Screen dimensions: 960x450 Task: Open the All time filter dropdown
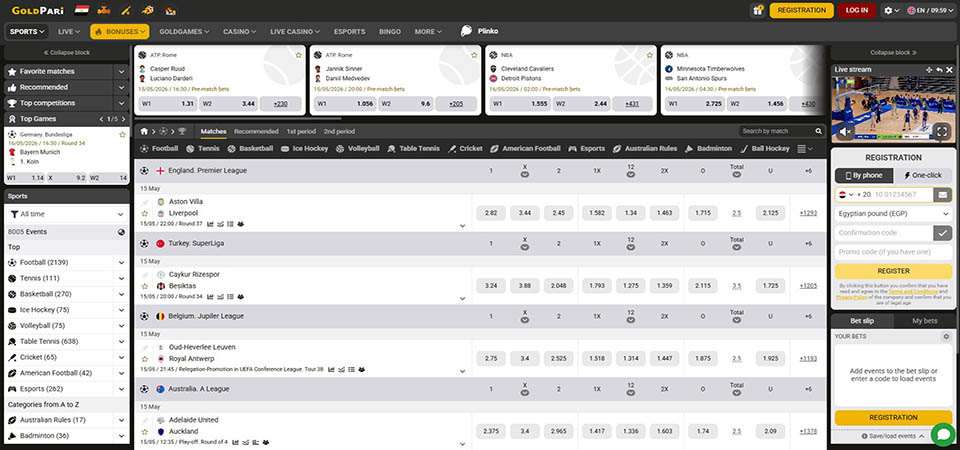[x=67, y=214]
